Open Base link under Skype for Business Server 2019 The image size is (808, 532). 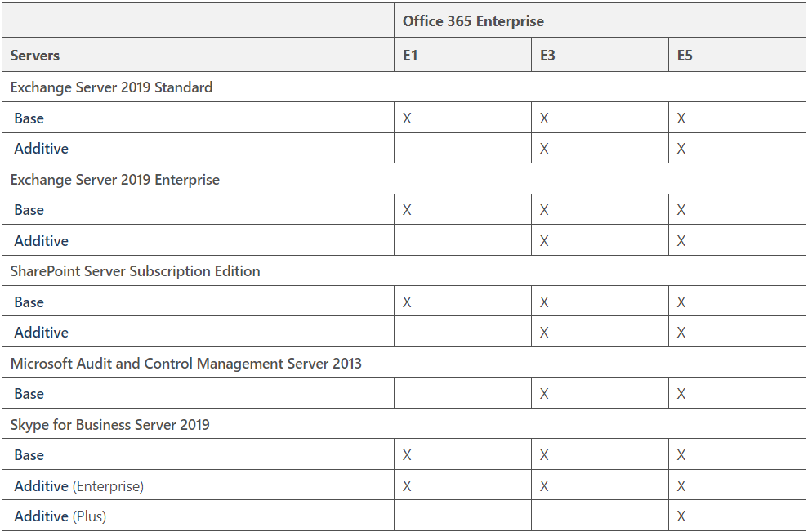(29, 455)
